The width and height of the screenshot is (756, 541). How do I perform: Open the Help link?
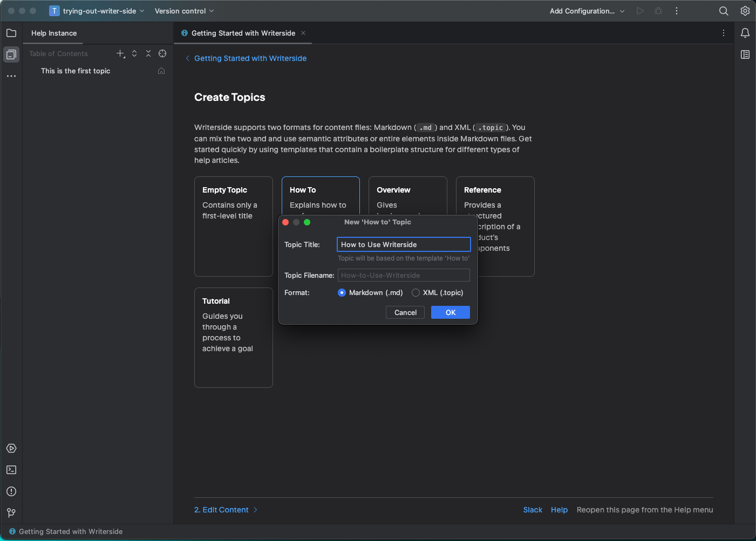pos(559,510)
